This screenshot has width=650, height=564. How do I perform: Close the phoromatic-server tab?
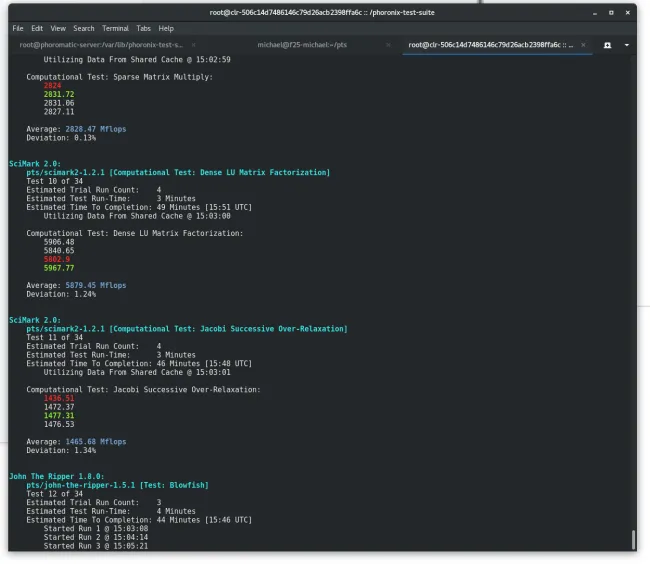(x=194, y=45)
